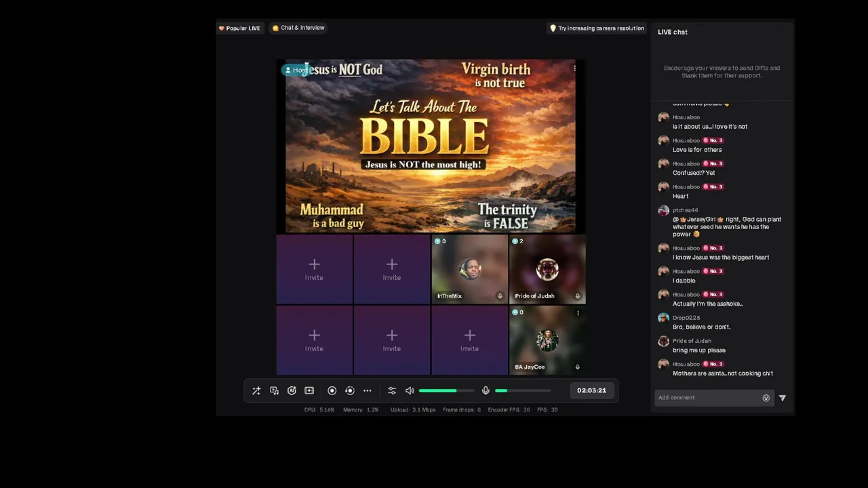Open the emoji picker in comment box
Viewport: 868px width, 488px height.
coord(766,399)
